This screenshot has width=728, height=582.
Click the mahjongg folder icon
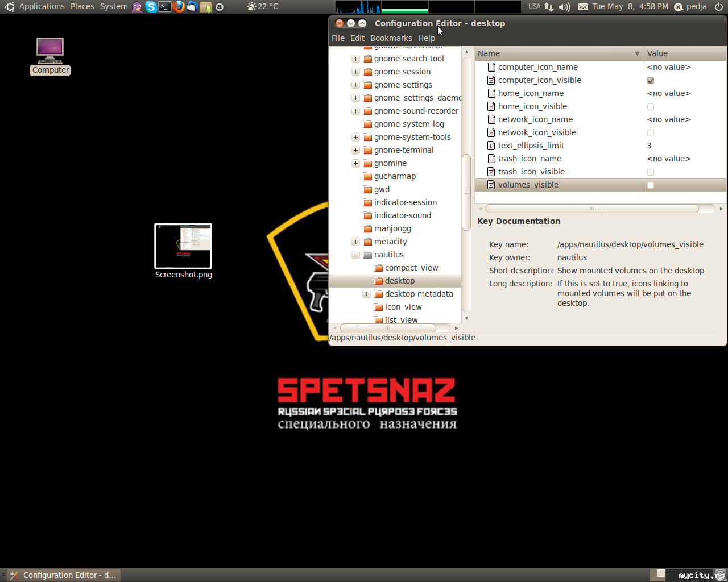point(367,228)
